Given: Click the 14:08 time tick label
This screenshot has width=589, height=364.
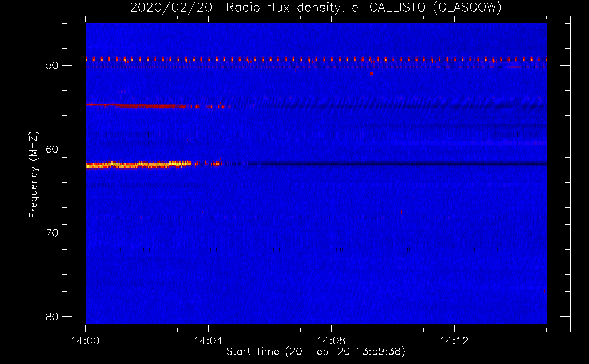Looking at the screenshot, I should pos(331,341).
